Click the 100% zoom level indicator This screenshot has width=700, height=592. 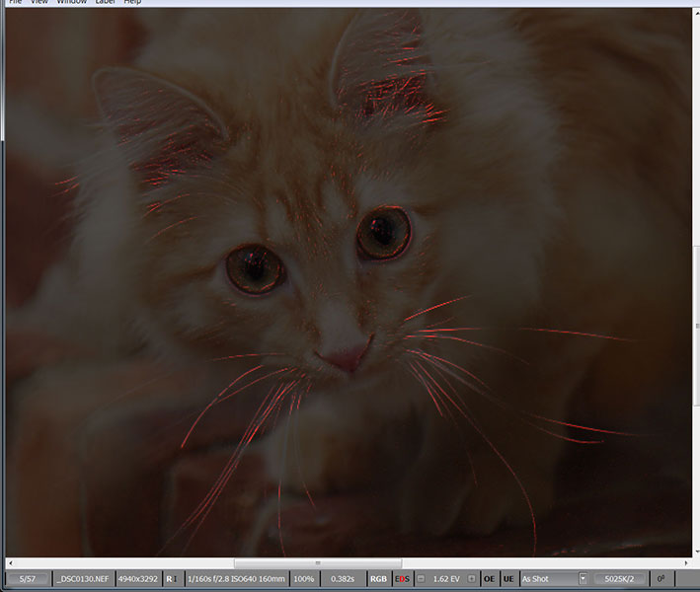click(x=304, y=578)
